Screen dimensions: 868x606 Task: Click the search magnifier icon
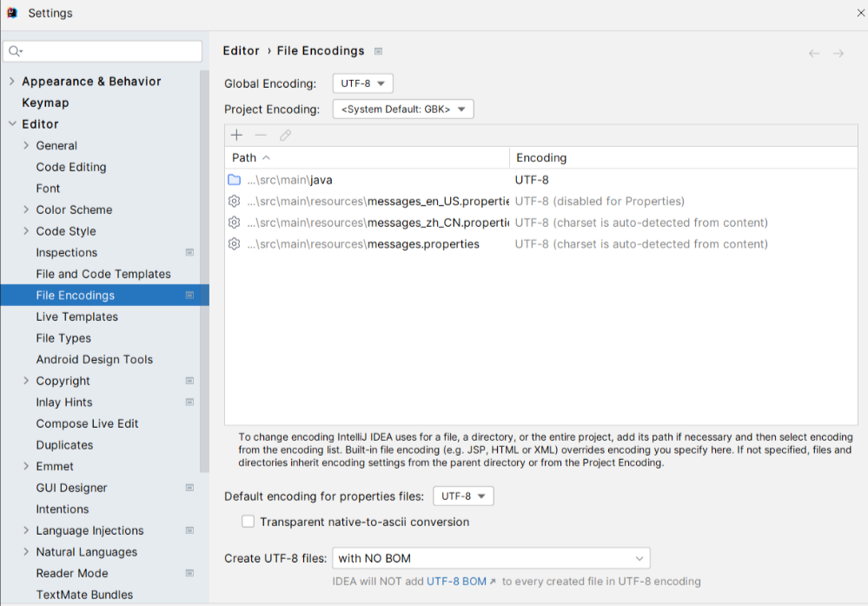click(15, 51)
